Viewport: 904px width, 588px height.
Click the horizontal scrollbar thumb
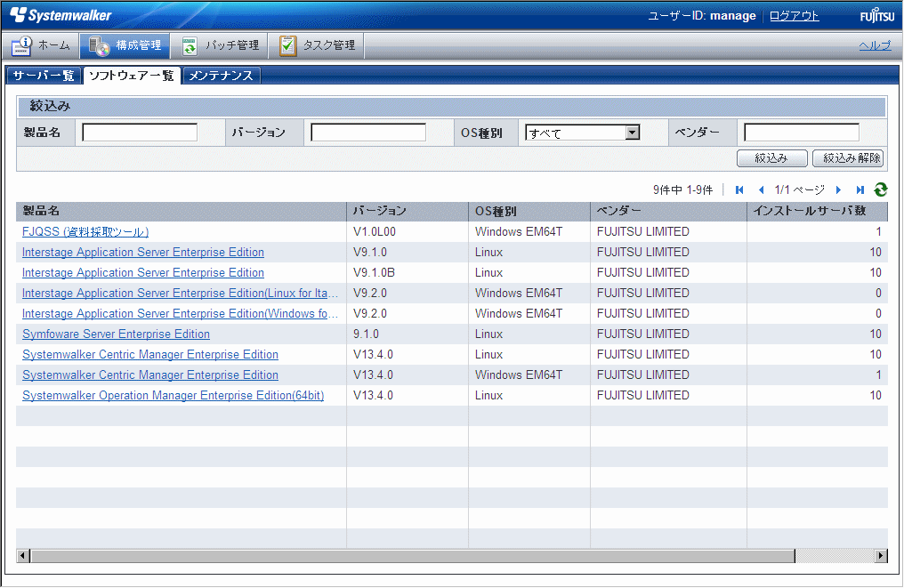pyautogui.click(x=413, y=556)
